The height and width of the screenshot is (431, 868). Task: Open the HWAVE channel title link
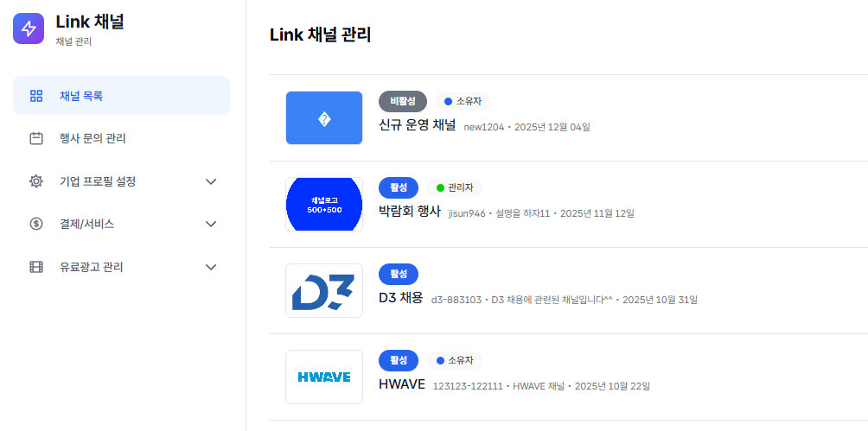tap(402, 384)
